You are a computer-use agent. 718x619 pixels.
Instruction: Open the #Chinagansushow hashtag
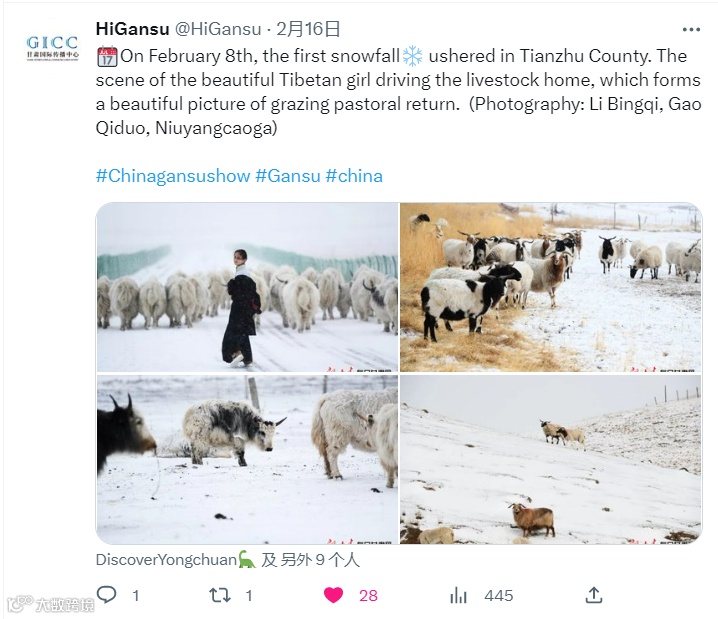pos(173,176)
